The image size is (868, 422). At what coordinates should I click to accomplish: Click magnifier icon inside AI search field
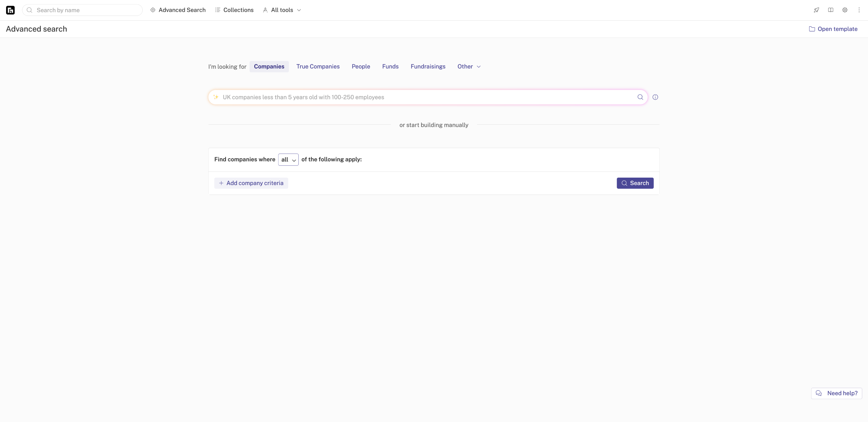[640, 97]
